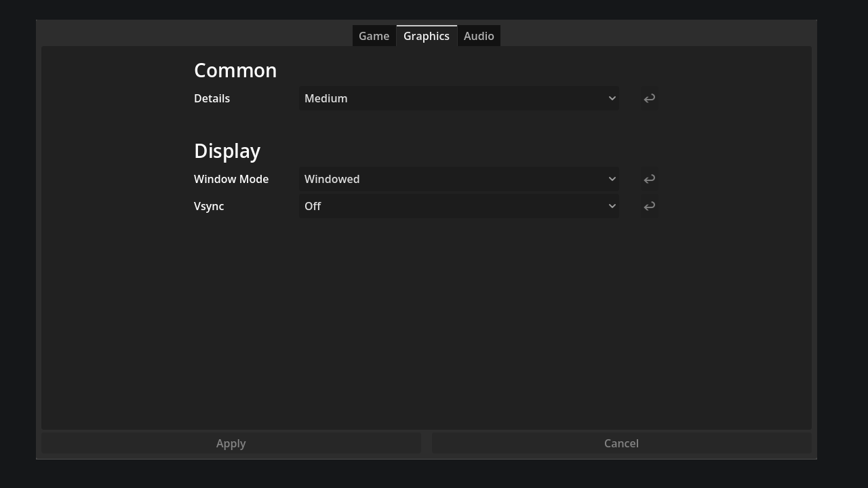Click the Cancel button

coord(622,443)
